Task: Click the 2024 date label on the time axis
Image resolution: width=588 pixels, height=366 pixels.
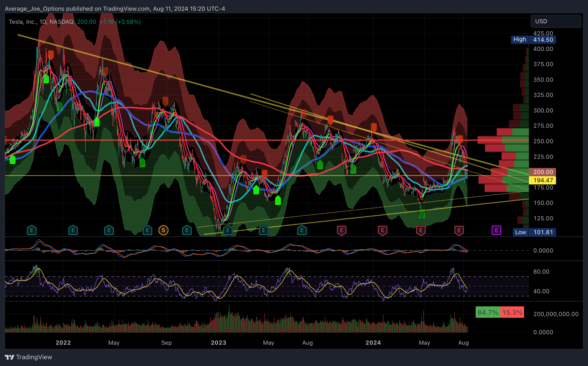Action: 373,343
